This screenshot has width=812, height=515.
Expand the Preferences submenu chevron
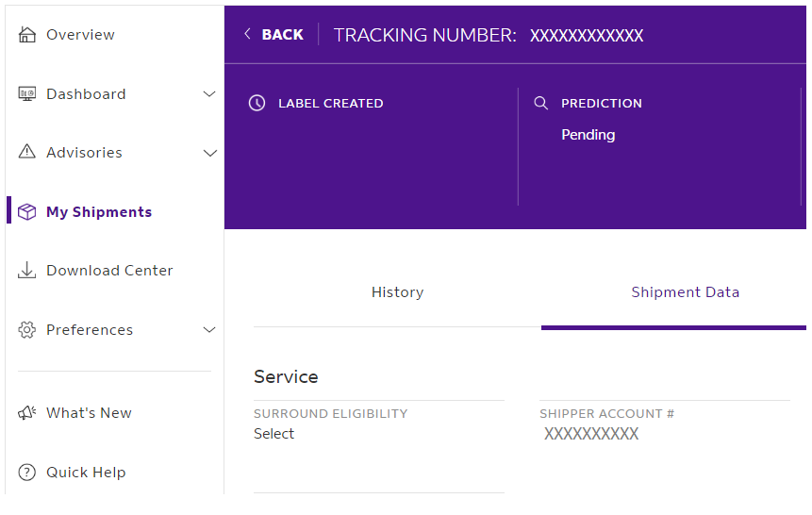(209, 329)
